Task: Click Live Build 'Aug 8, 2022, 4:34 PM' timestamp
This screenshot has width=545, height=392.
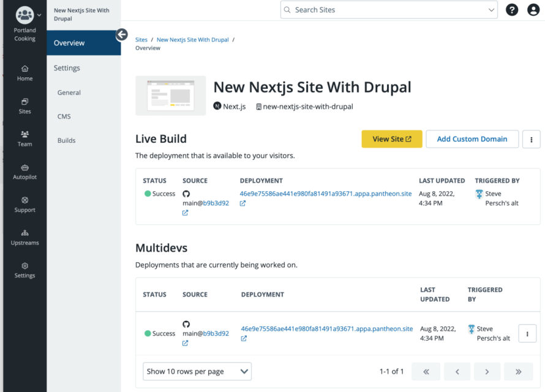Action: pos(437,198)
